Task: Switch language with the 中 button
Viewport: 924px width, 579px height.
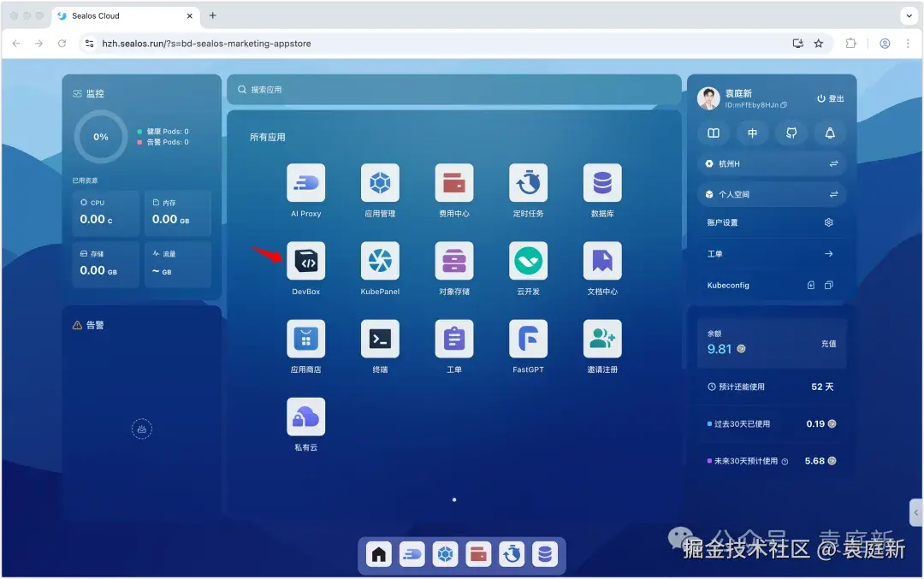Action: [x=752, y=133]
